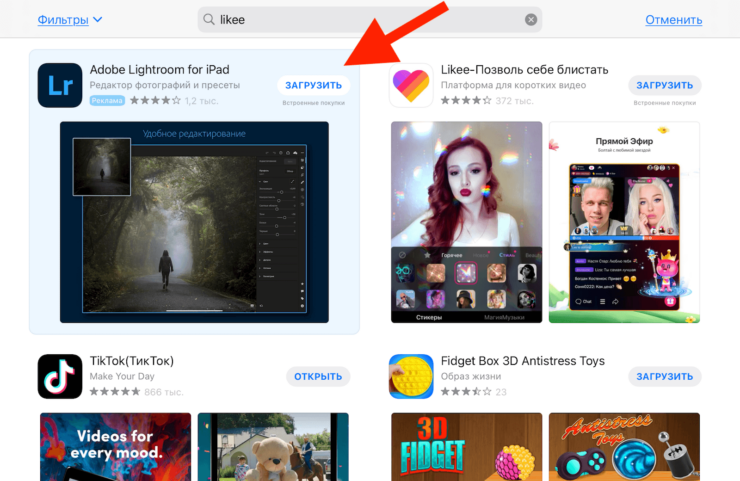
Task: View the 3D Fidget screenshot
Action: [467, 447]
